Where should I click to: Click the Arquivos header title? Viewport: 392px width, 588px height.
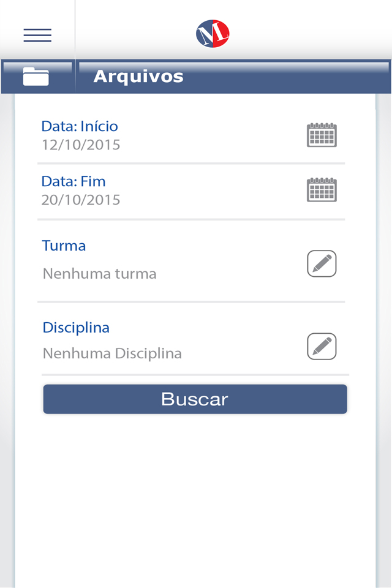click(138, 77)
